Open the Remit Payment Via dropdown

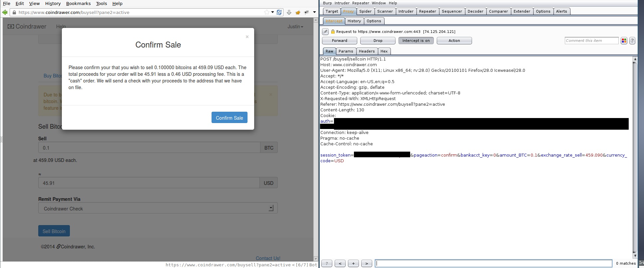(158, 208)
